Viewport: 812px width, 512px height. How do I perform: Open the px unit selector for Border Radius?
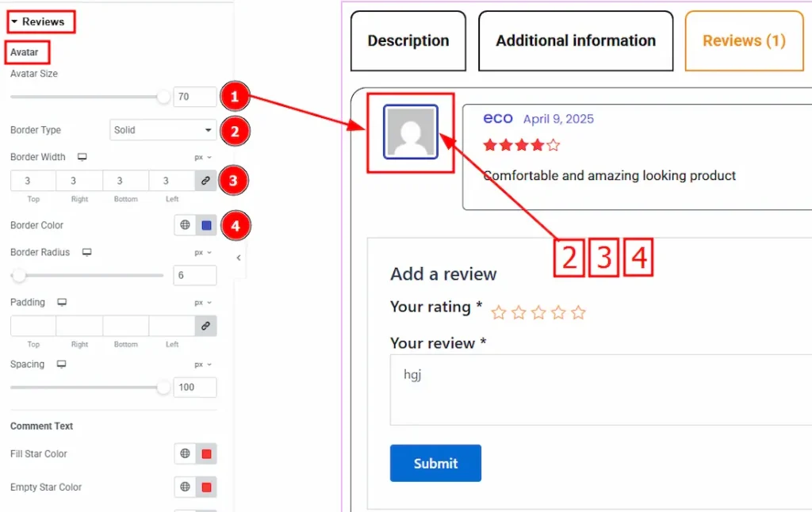203,253
